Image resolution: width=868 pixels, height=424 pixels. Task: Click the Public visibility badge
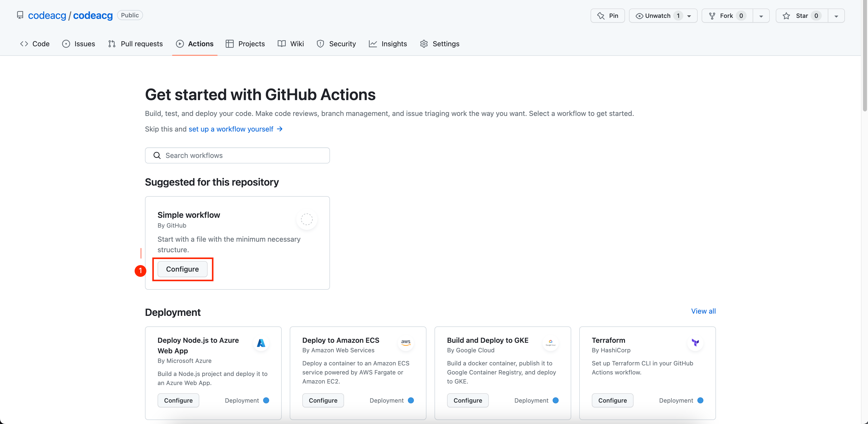click(x=130, y=15)
